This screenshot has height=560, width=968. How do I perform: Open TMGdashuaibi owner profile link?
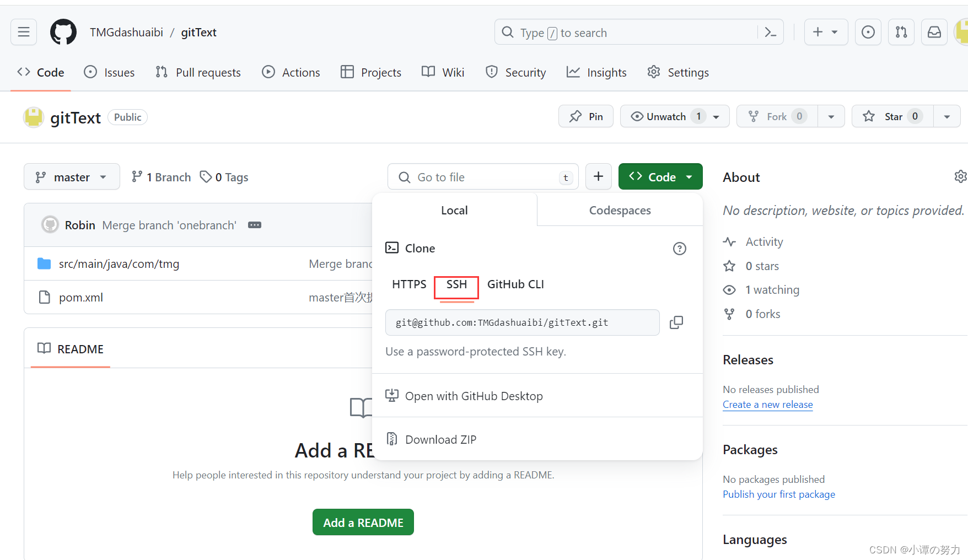click(x=126, y=33)
